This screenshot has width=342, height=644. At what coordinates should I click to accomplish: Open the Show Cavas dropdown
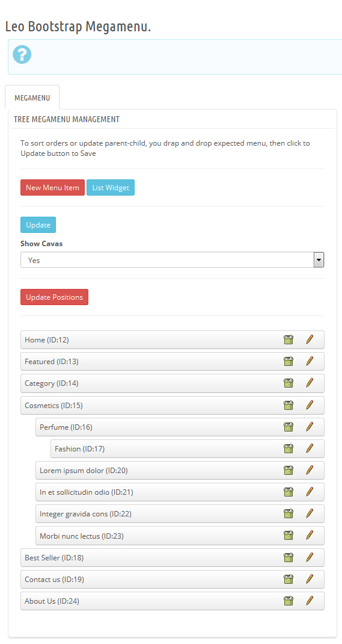tap(173, 260)
